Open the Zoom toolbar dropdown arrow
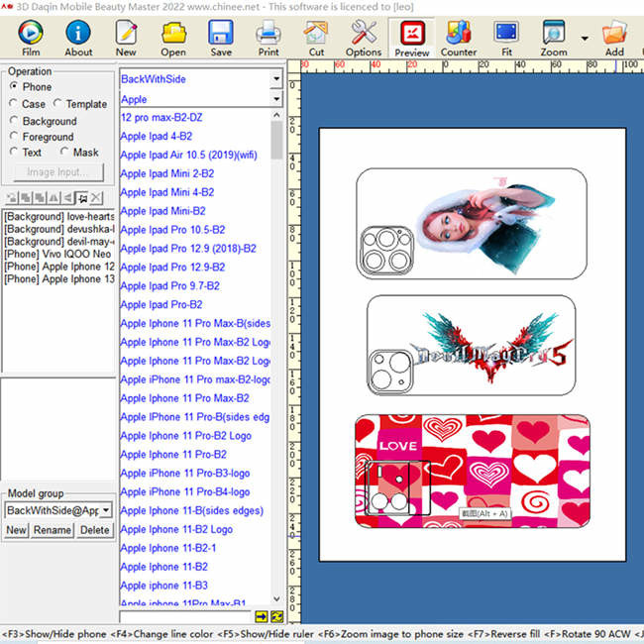The width and height of the screenshot is (644, 644). point(585,39)
